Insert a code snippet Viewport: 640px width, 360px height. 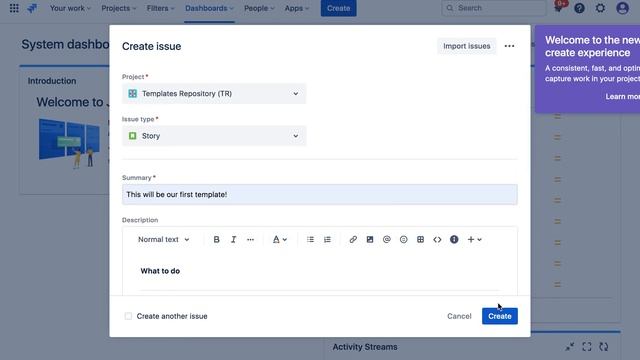437,240
